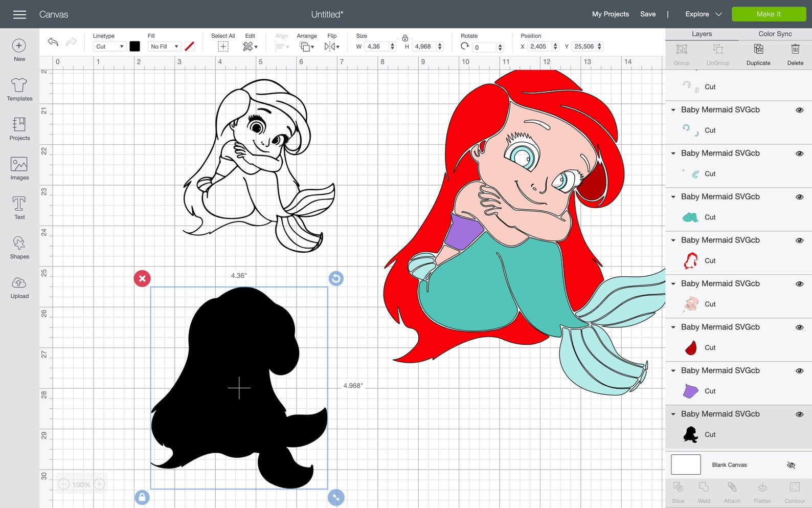Open the Shapes panel
812x508 pixels.
pos(19,247)
